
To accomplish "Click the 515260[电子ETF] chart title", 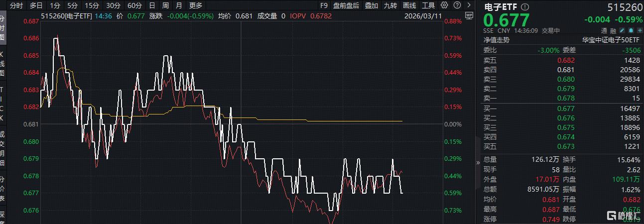I will (65, 15).
